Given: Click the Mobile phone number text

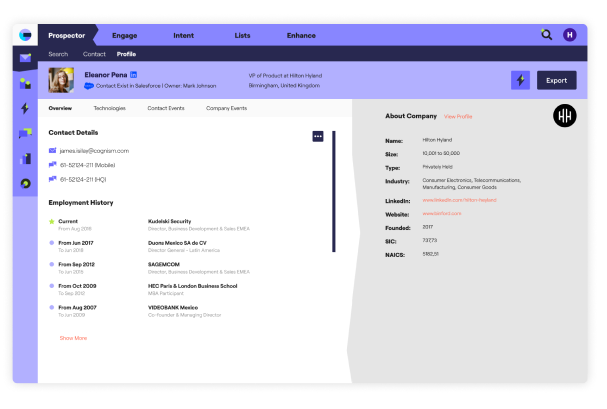Looking at the screenshot, I should click(87, 165).
